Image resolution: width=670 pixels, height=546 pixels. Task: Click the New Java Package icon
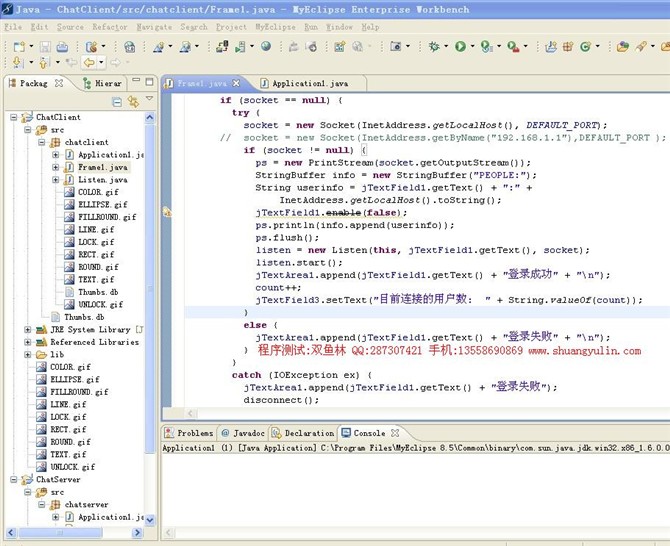[568, 46]
